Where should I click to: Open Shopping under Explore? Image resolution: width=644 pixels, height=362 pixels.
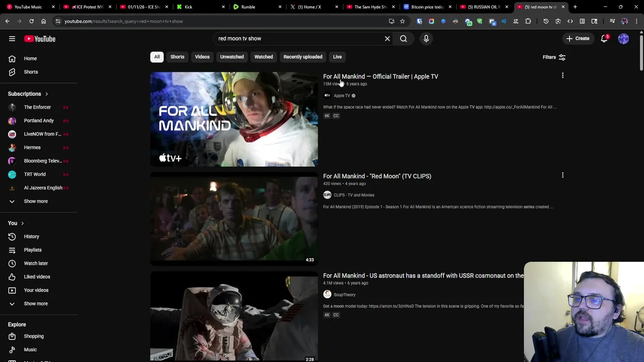(34, 336)
